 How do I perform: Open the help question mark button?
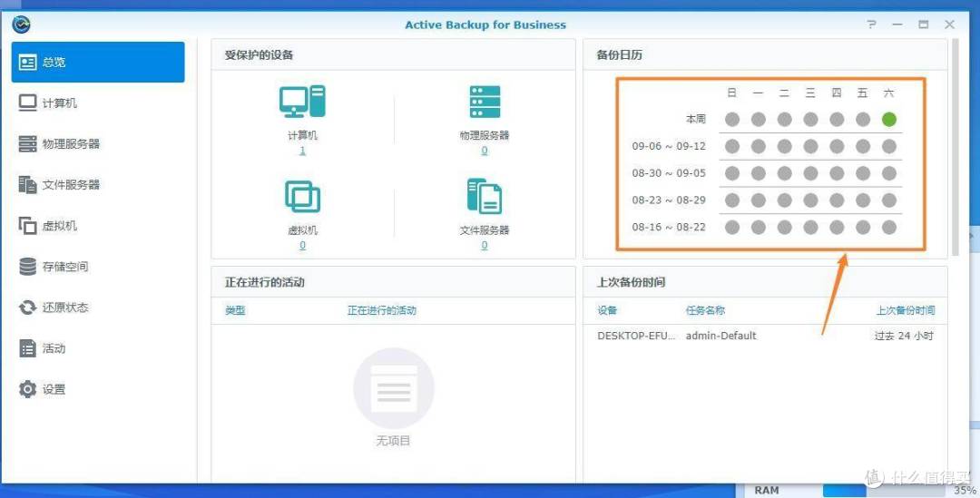[872, 24]
